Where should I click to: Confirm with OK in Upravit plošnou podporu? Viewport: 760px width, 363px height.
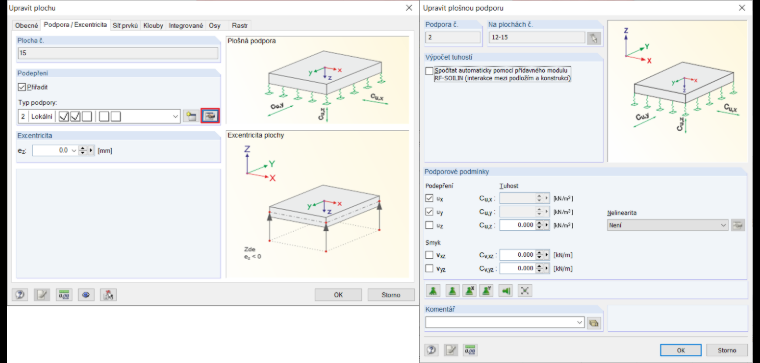681,350
